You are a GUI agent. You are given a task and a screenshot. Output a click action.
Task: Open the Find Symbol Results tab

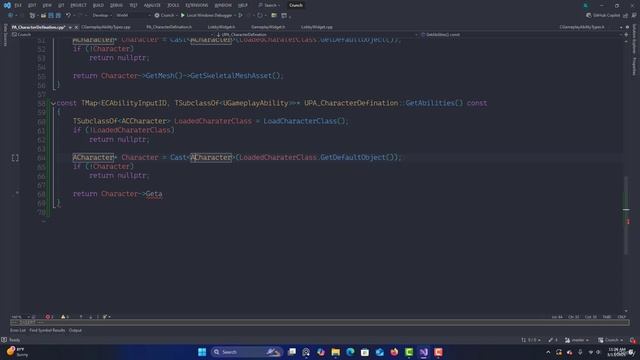pyautogui.click(x=47, y=330)
